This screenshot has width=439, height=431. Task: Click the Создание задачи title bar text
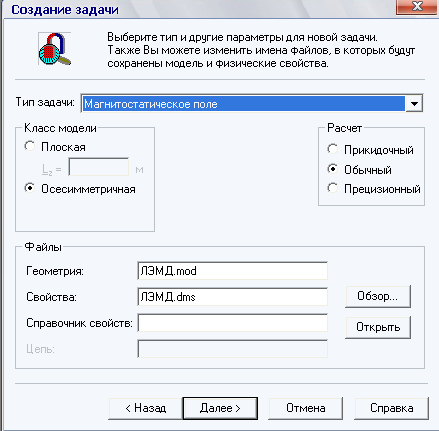pyautogui.click(x=65, y=9)
